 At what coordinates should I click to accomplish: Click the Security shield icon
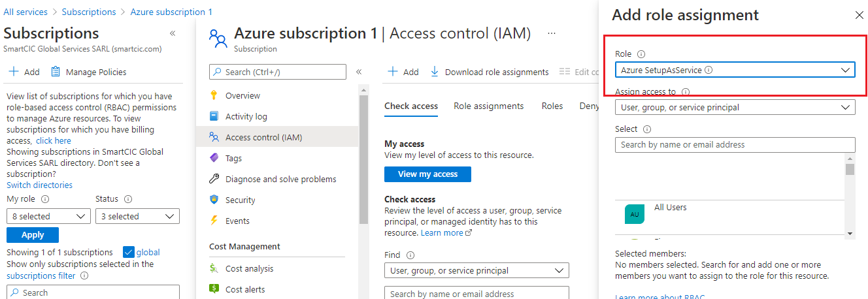click(214, 200)
